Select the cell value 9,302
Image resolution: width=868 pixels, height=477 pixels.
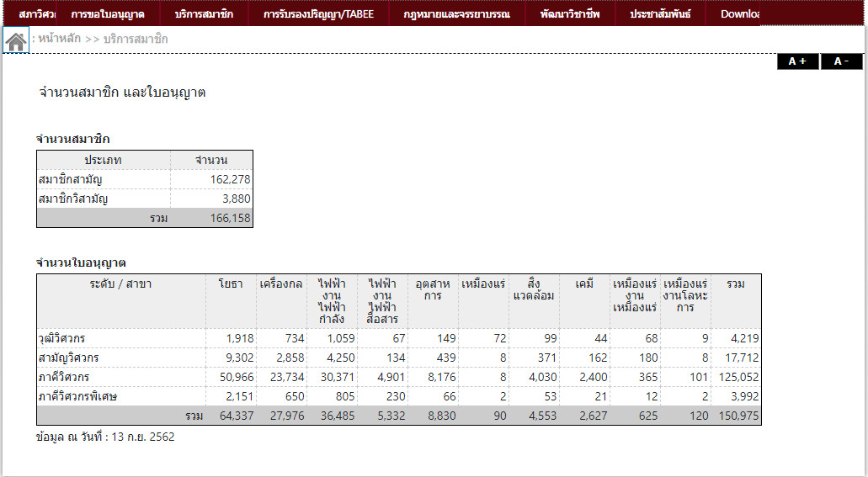tap(240, 358)
